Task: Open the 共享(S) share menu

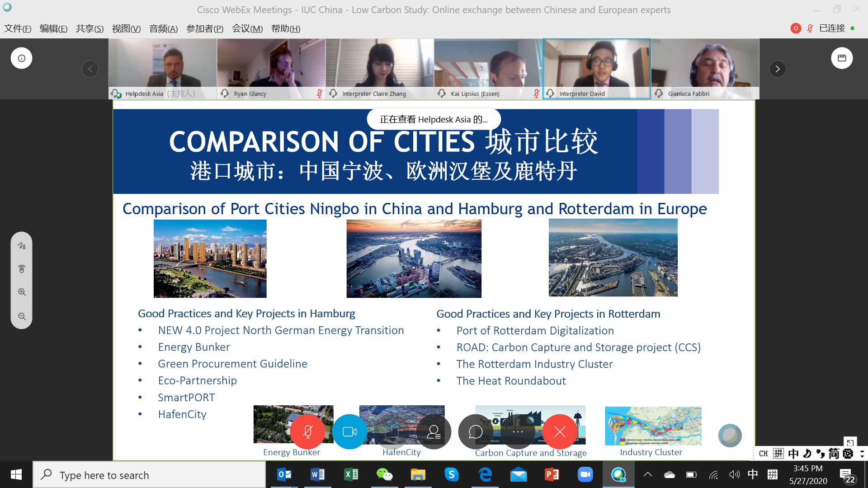Action: pos(90,28)
